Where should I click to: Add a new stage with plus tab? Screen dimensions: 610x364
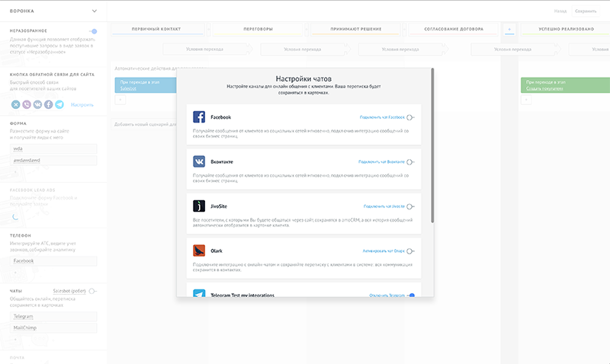tap(509, 29)
